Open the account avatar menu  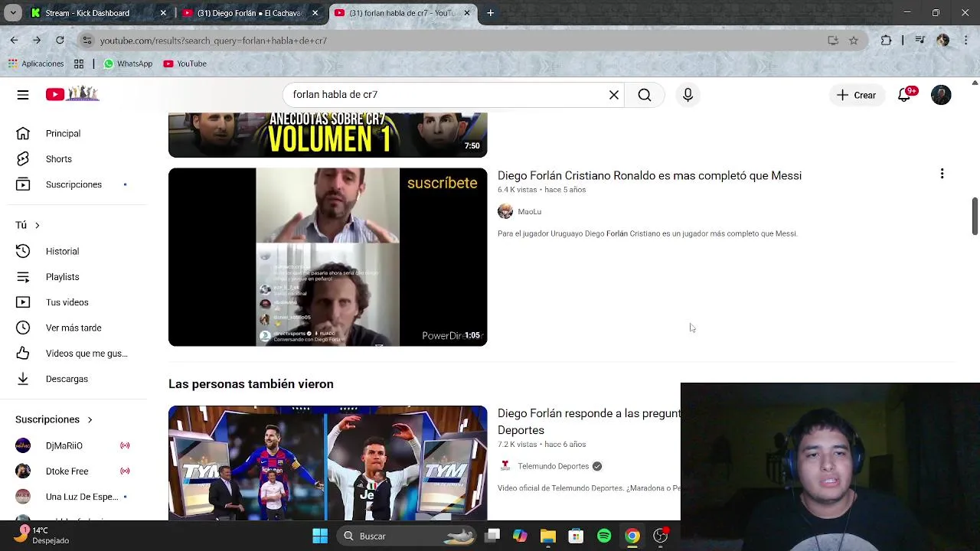(x=941, y=95)
